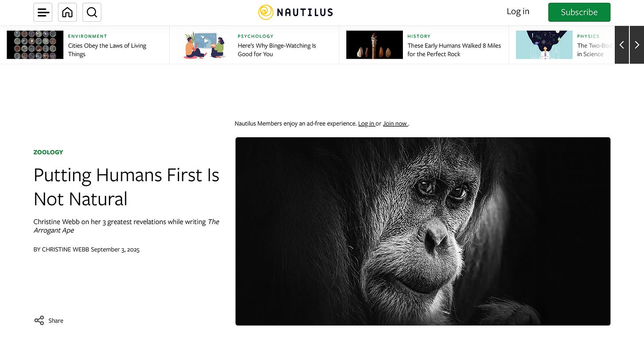Open Early Humans Walked 8 Miles story

click(x=454, y=50)
